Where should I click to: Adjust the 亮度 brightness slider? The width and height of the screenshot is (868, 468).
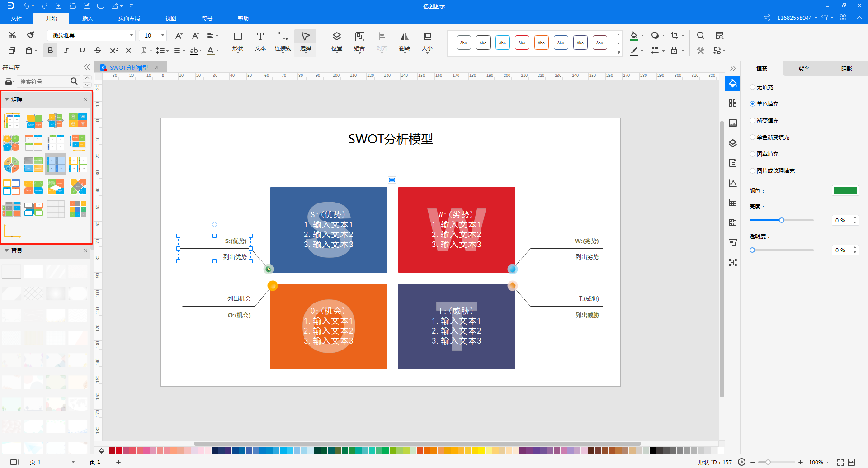tap(781, 220)
